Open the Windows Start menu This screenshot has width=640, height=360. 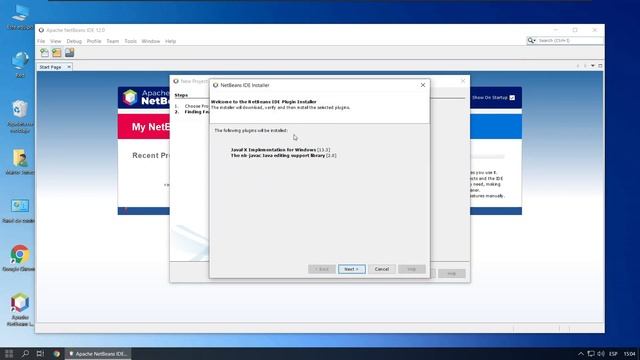pyautogui.click(x=9, y=353)
